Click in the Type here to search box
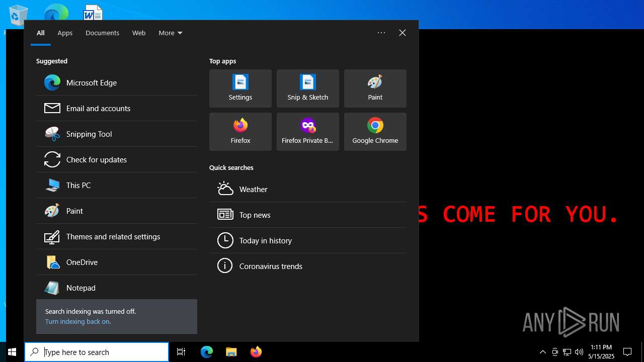 97,352
